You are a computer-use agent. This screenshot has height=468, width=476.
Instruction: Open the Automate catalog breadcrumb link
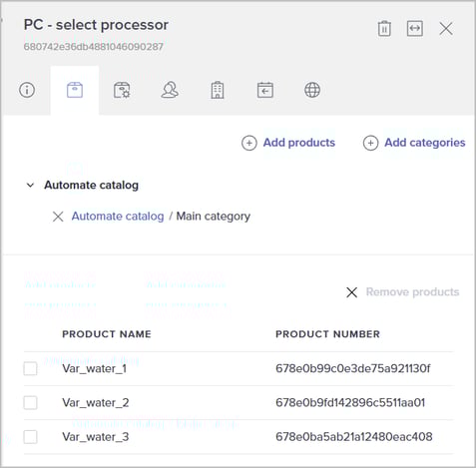(x=118, y=217)
